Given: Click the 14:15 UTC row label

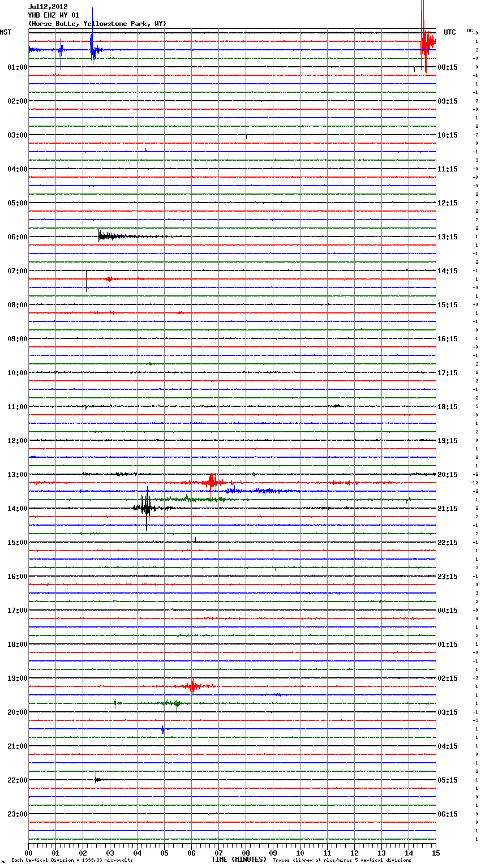Looking at the screenshot, I should (448, 271).
